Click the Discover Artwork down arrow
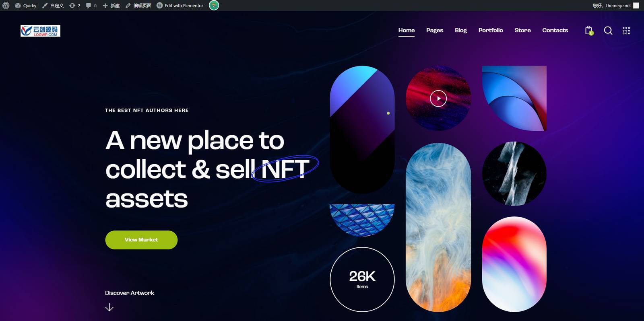 (x=109, y=307)
